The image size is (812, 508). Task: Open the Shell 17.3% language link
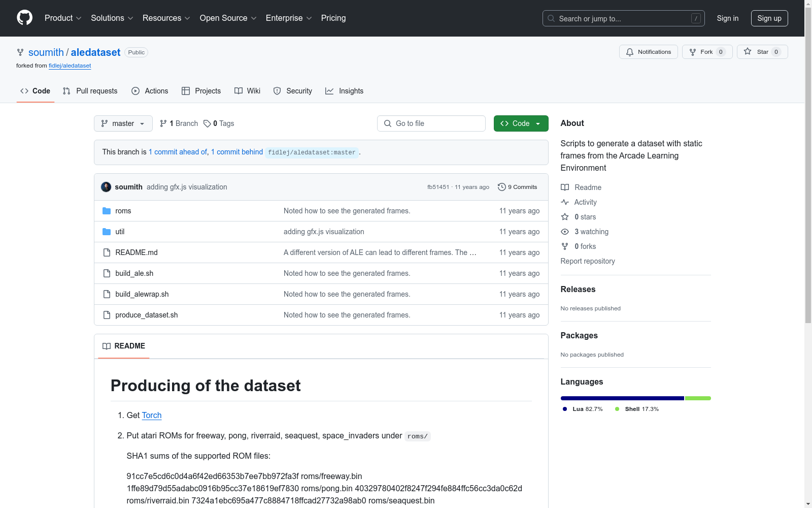click(637, 409)
